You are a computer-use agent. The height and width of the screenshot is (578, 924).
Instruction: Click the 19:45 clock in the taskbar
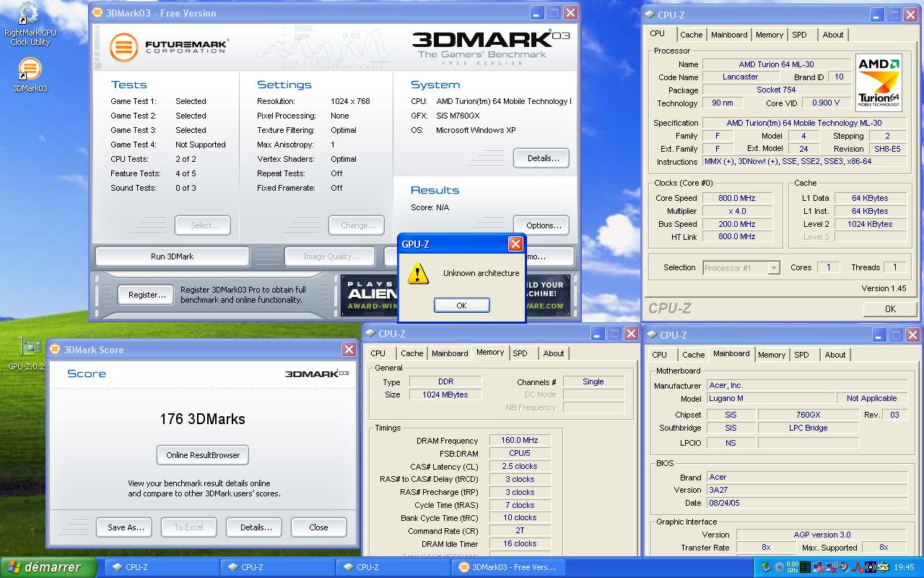click(x=904, y=567)
